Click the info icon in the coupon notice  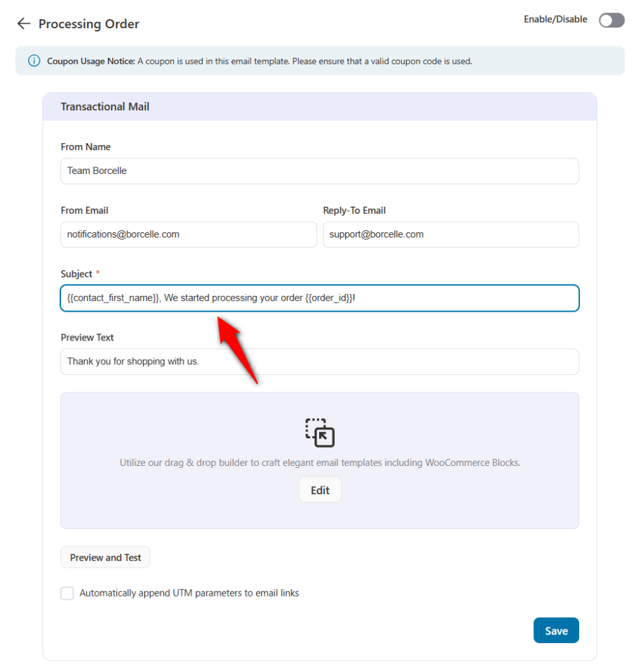tap(34, 61)
